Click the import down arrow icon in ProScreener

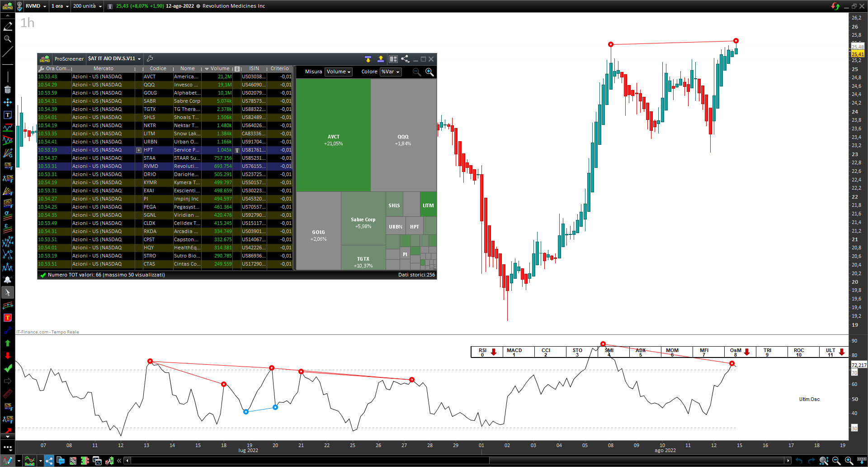click(x=368, y=59)
